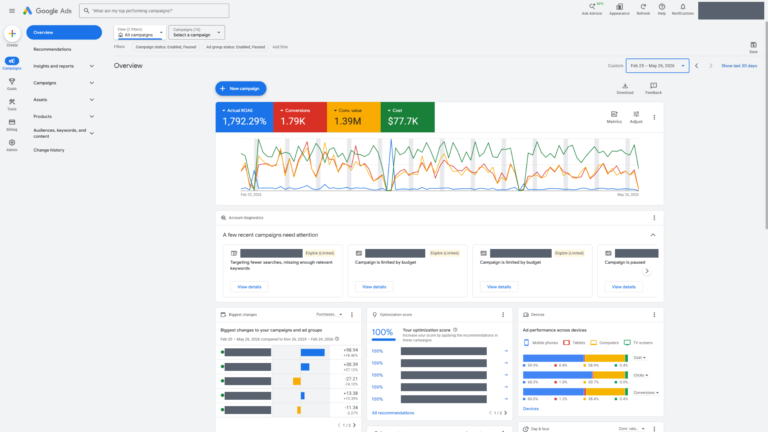Open Goals in the left rail
Screen dimensions: 768x432
tap(12, 84)
